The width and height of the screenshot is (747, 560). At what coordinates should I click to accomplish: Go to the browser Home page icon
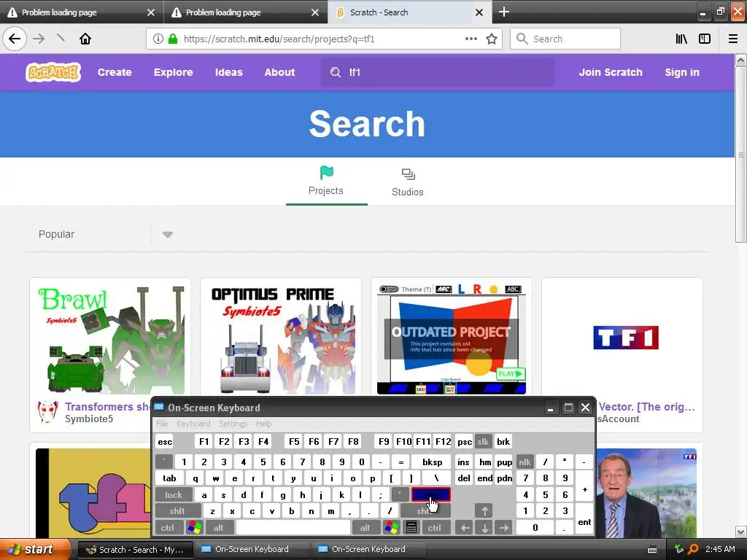(x=85, y=39)
